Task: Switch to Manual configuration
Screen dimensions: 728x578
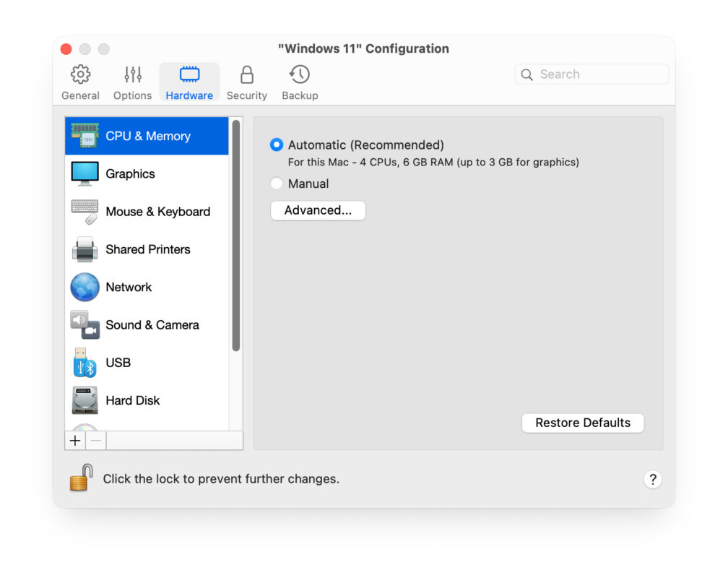Action: click(277, 184)
